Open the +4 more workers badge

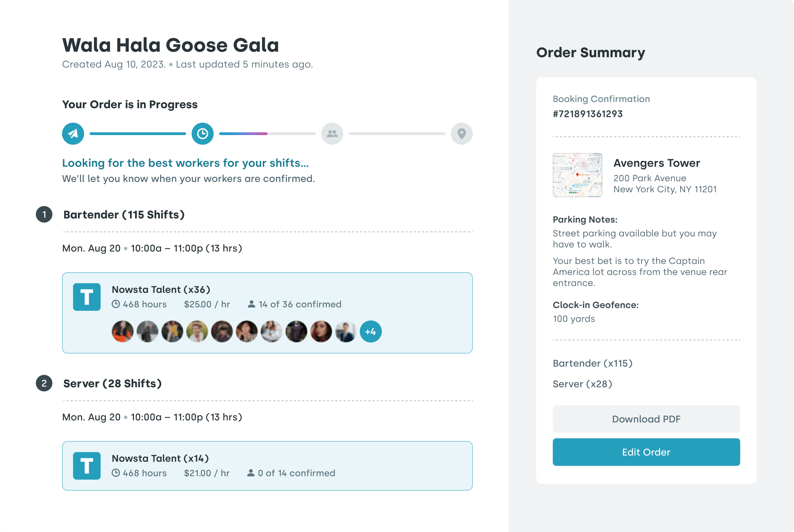coord(371,331)
